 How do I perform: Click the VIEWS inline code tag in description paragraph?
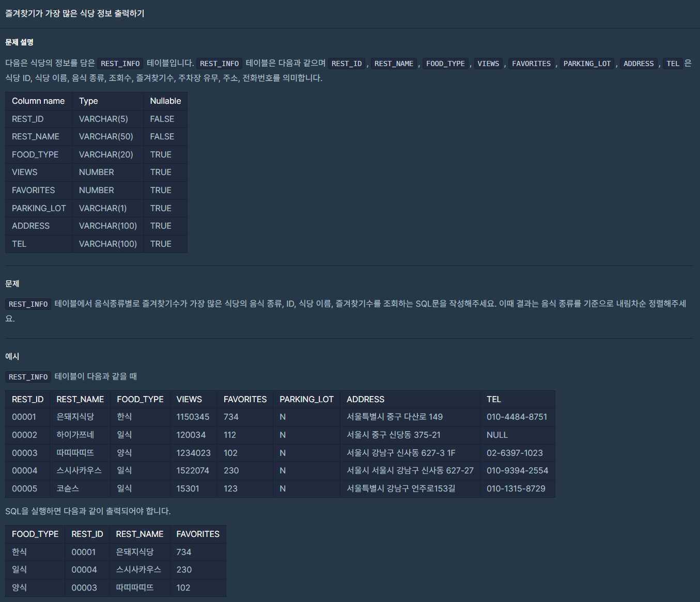[x=488, y=64]
